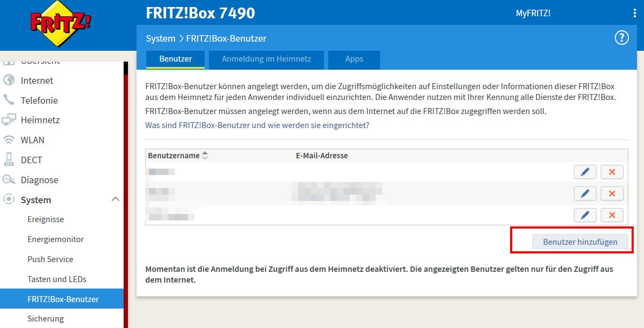Edit the third user with pencil icon
644x328 pixels.
click(x=585, y=215)
